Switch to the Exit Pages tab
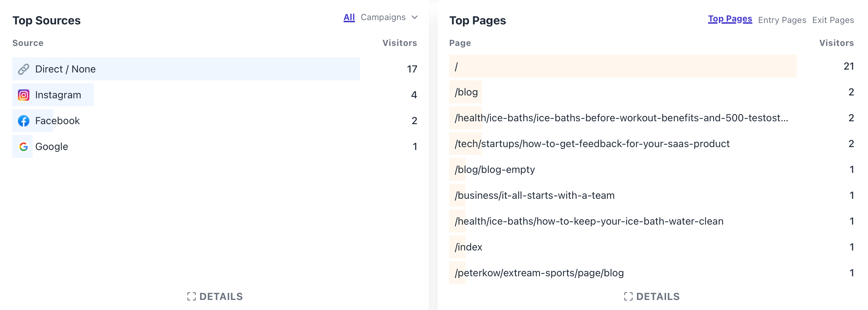 [x=833, y=20]
